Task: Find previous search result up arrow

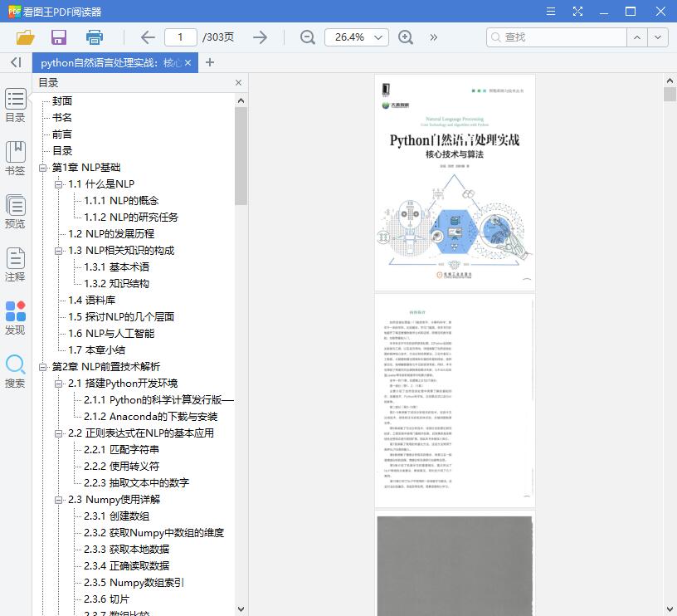Action: (637, 37)
